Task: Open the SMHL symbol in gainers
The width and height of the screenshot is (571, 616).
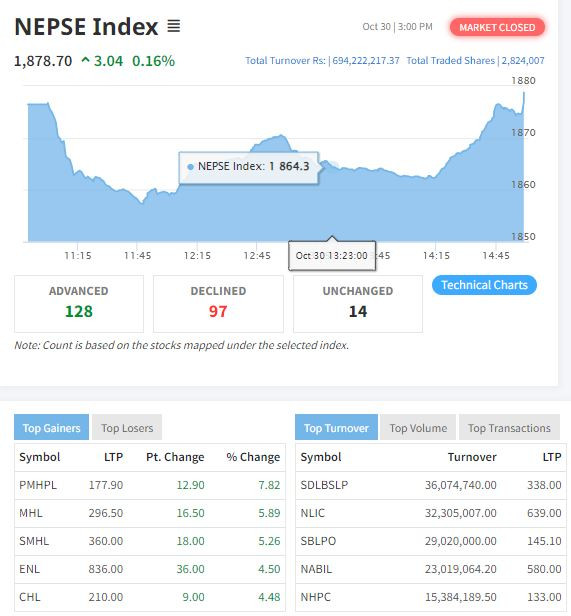Action: (34, 541)
